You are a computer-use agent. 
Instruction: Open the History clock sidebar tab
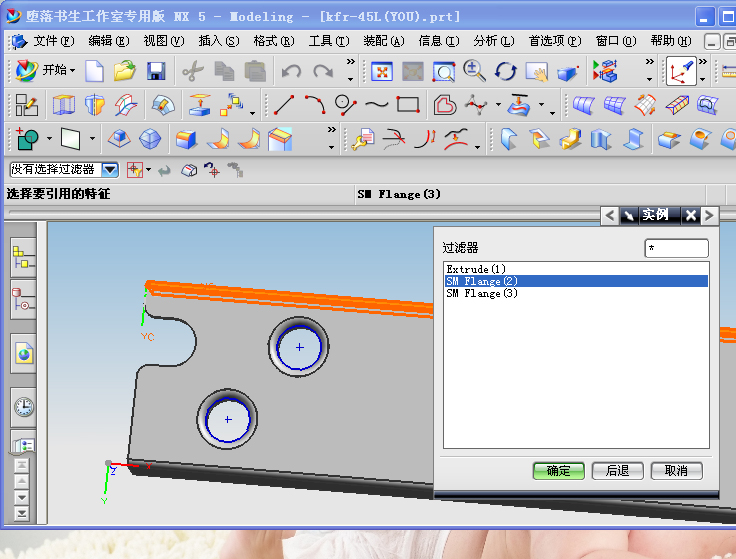pyautogui.click(x=23, y=407)
